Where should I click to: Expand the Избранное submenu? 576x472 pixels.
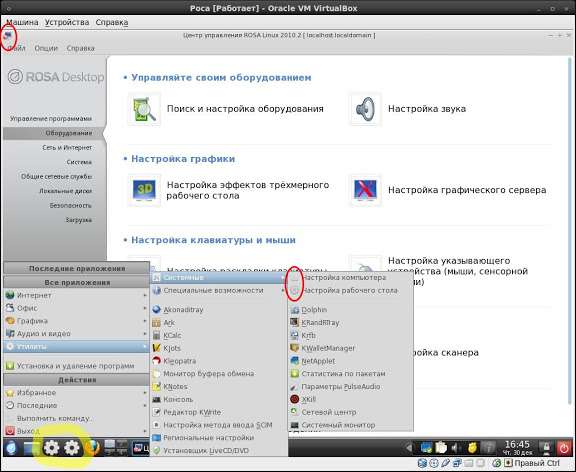pos(76,393)
